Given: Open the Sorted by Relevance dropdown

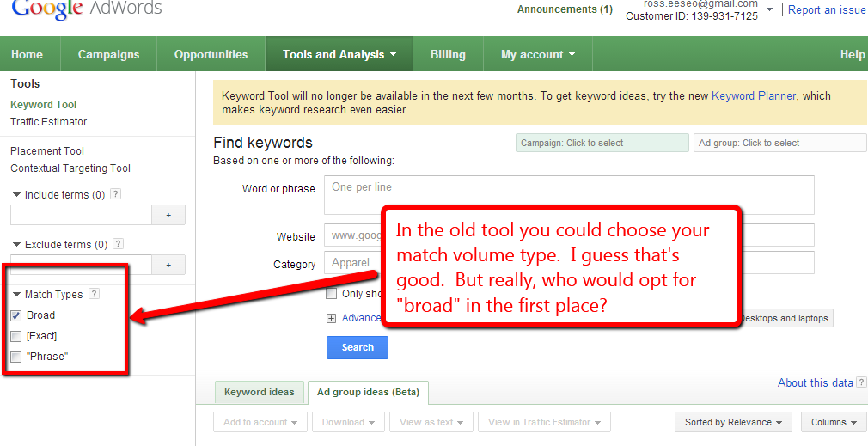Looking at the screenshot, I should pyautogui.click(x=733, y=422).
